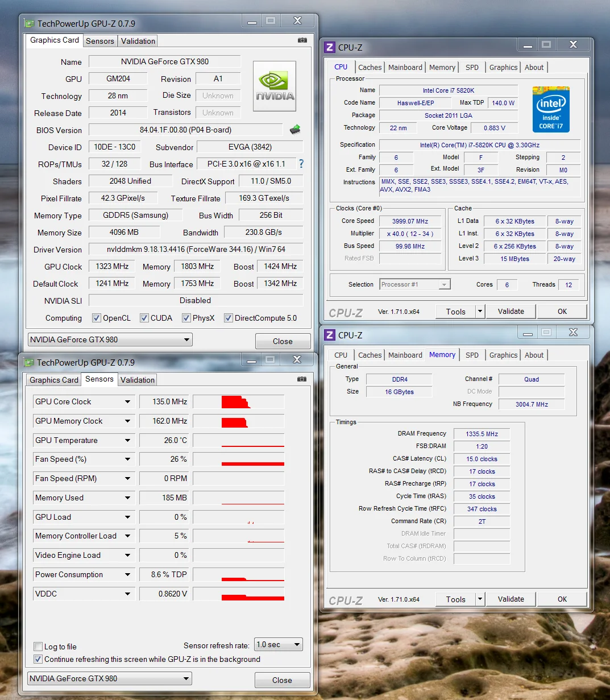Click the Close button in upper GPU-Z window
The width and height of the screenshot is (610, 700).
(x=283, y=341)
